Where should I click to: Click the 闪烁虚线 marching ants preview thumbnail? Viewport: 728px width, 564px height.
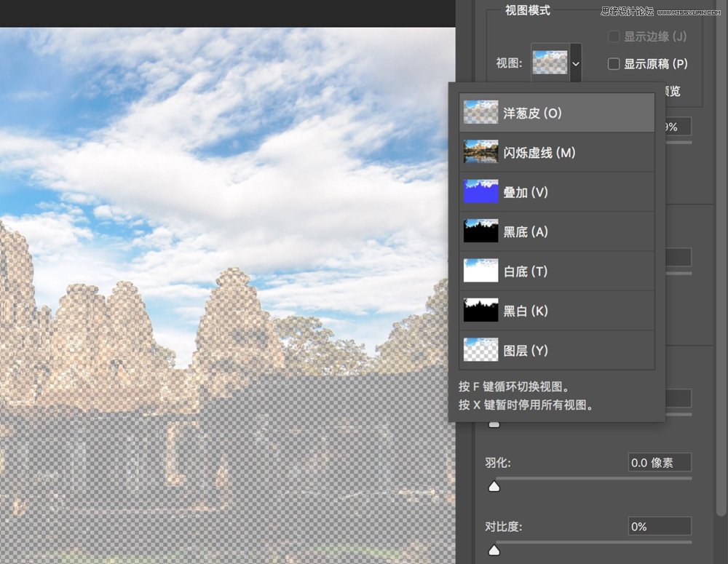pos(480,152)
